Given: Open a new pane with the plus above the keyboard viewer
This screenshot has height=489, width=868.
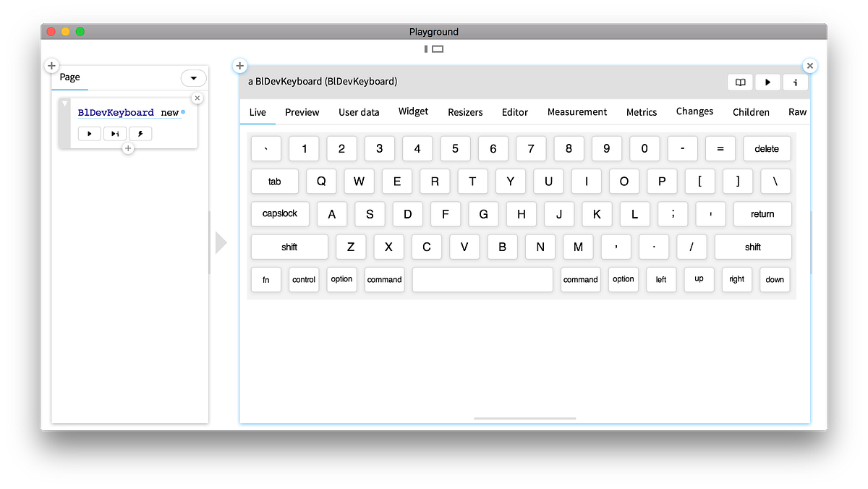Looking at the screenshot, I should 239,65.
